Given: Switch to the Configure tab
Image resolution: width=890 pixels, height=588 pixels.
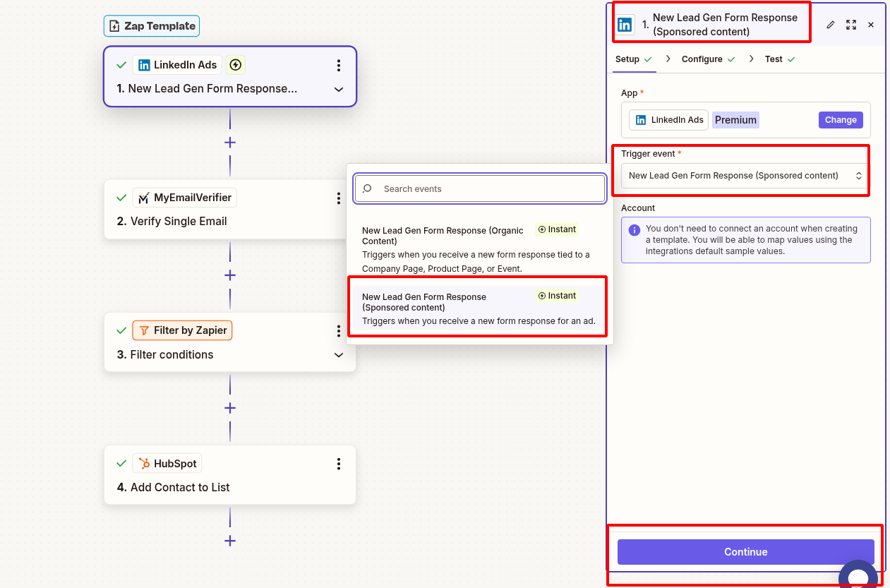Looking at the screenshot, I should pos(702,59).
